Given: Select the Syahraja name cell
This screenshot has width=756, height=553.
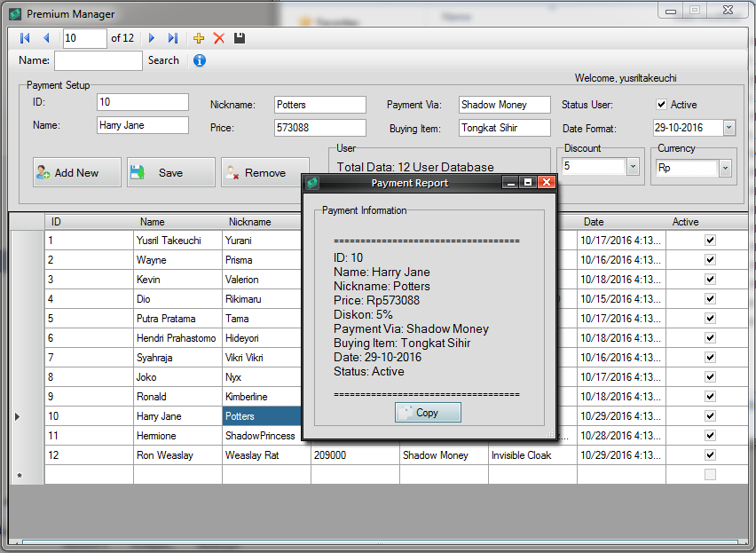Looking at the screenshot, I should coord(178,357).
